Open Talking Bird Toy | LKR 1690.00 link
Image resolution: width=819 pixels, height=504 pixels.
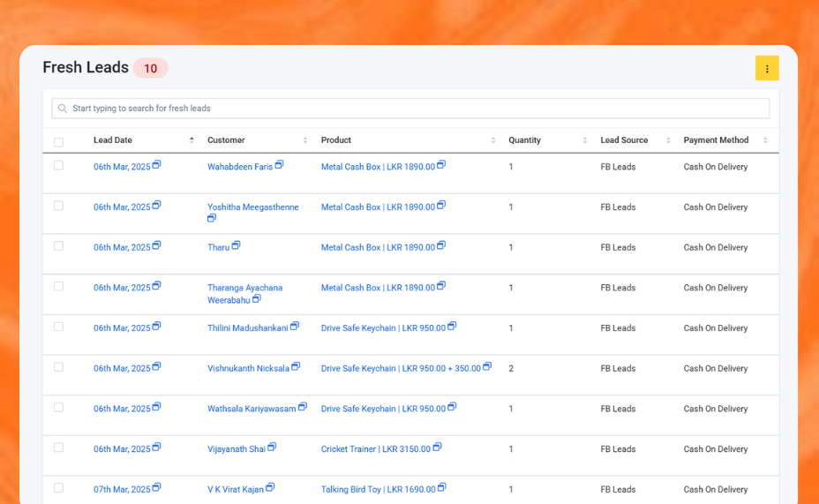click(x=378, y=489)
